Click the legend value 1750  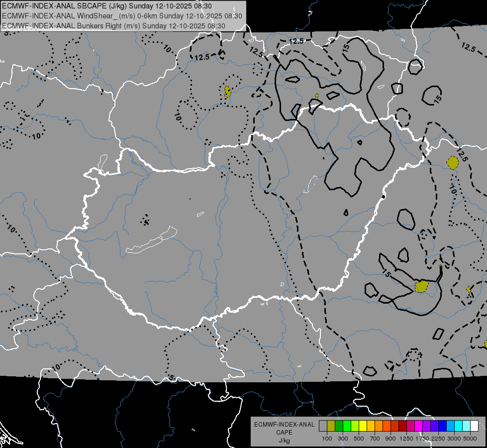coord(422,439)
